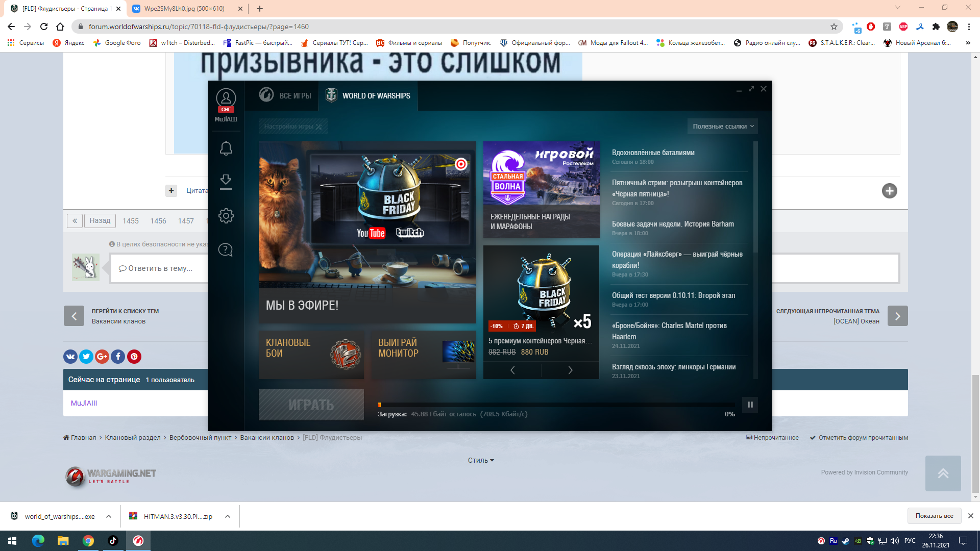Viewport: 980px width, 551px height.
Task: Switch to the Wpe2SMy8Lh0.jpg tab
Action: coord(184,9)
